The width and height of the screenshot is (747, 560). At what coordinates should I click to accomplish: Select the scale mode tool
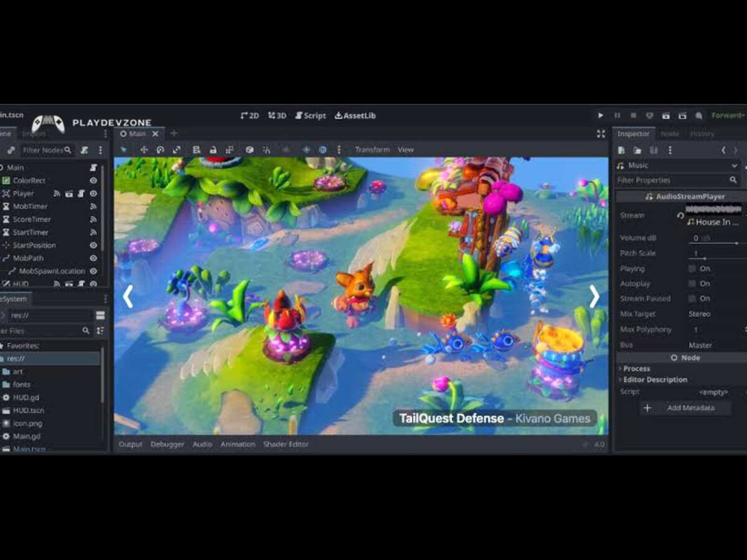click(x=177, y=150)
